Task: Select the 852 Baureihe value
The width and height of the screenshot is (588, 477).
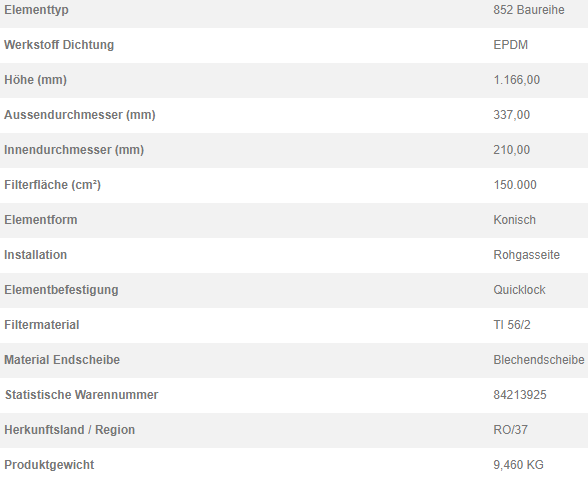Action: (529, 10)
